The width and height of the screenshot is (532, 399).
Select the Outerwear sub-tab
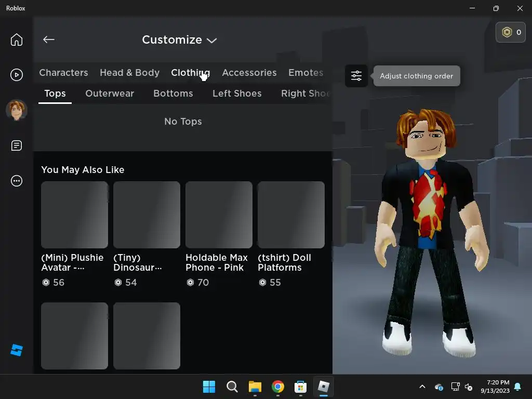110,94
